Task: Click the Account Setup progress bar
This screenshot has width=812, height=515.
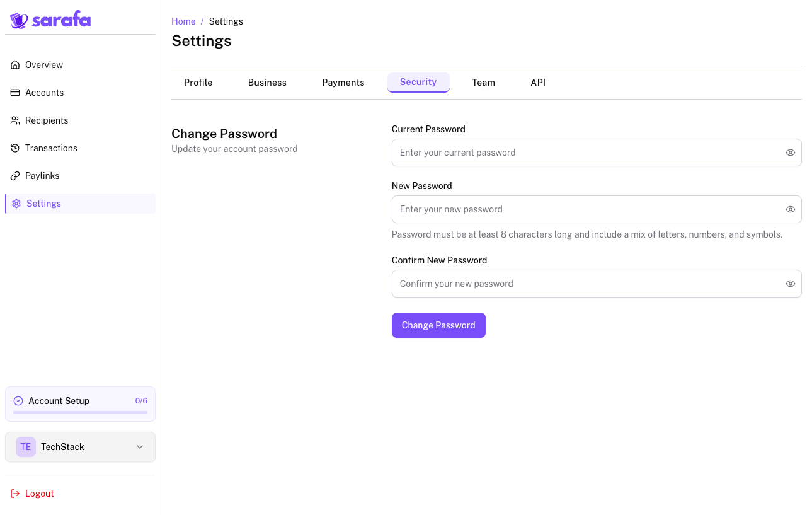Action: pos(80,412)
